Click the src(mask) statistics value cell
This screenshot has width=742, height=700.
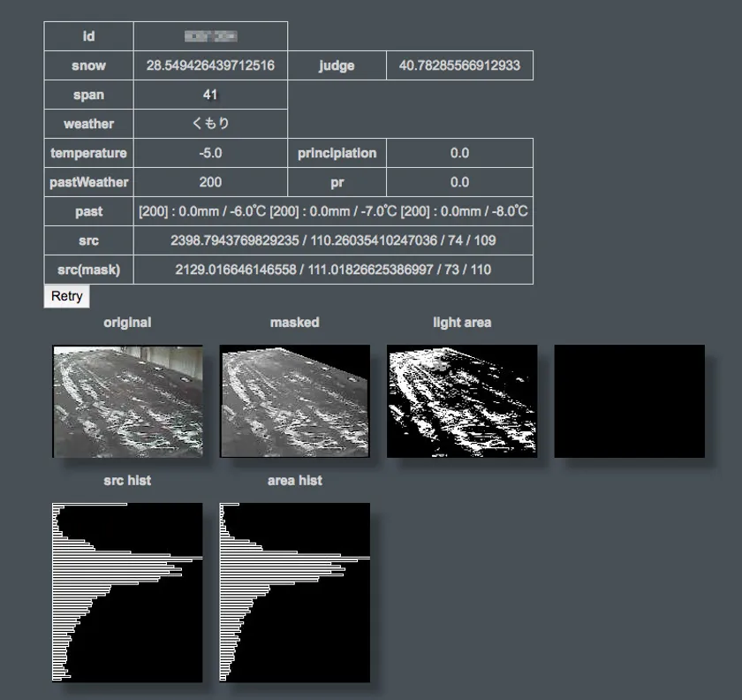[x=333, y=270]
